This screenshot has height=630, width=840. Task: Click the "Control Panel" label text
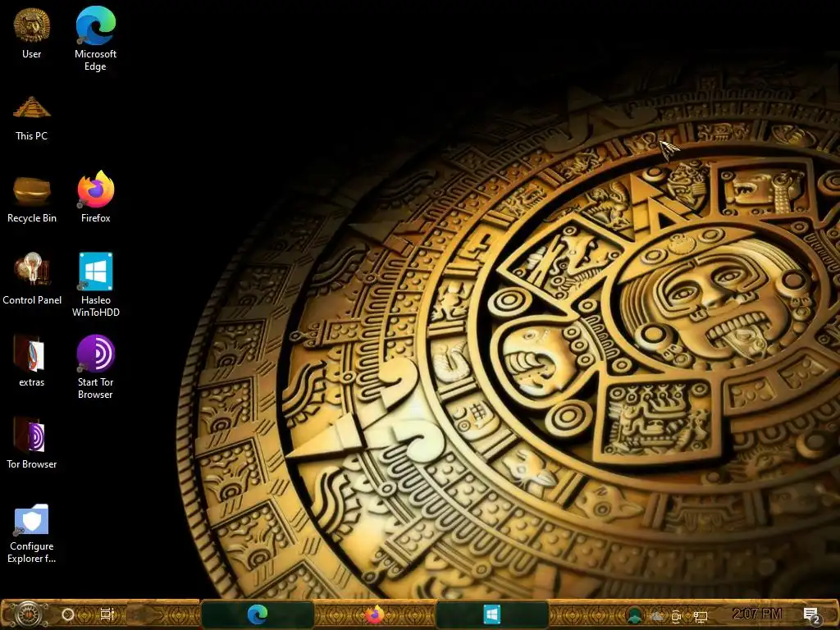pyautogui.click(x=32, y=300)
